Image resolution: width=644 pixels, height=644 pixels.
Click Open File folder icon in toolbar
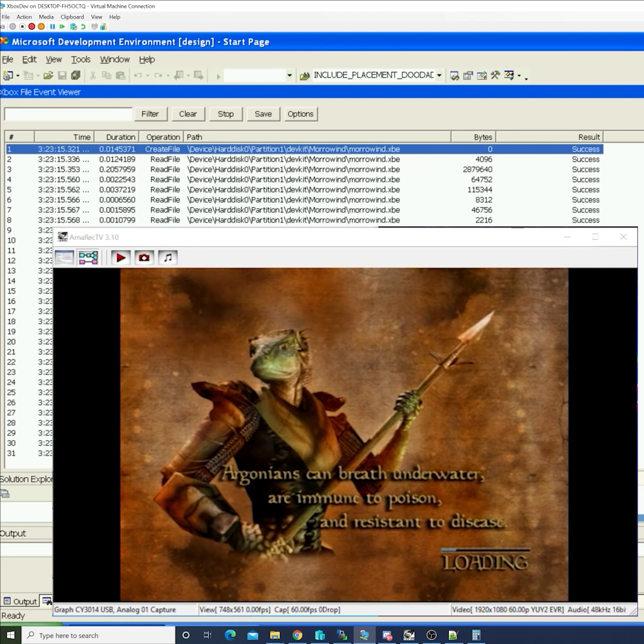[48, 76]
